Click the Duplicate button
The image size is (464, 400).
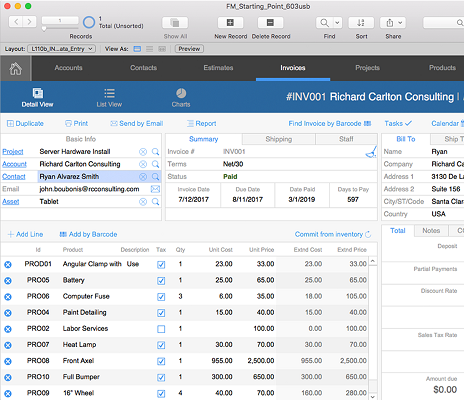coord(25,123)
